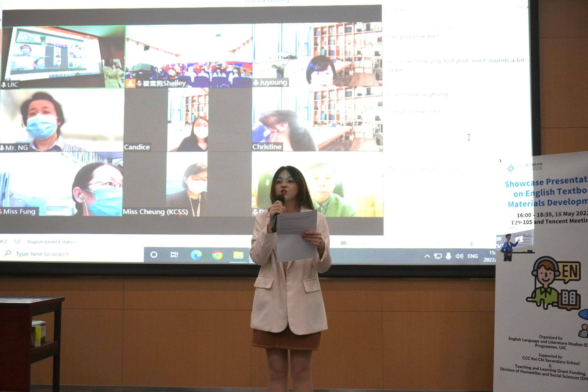The height and width of the screenshot is (392, 588).
Task: Click Christine's video tile
Action: click(x=317, y=119)
